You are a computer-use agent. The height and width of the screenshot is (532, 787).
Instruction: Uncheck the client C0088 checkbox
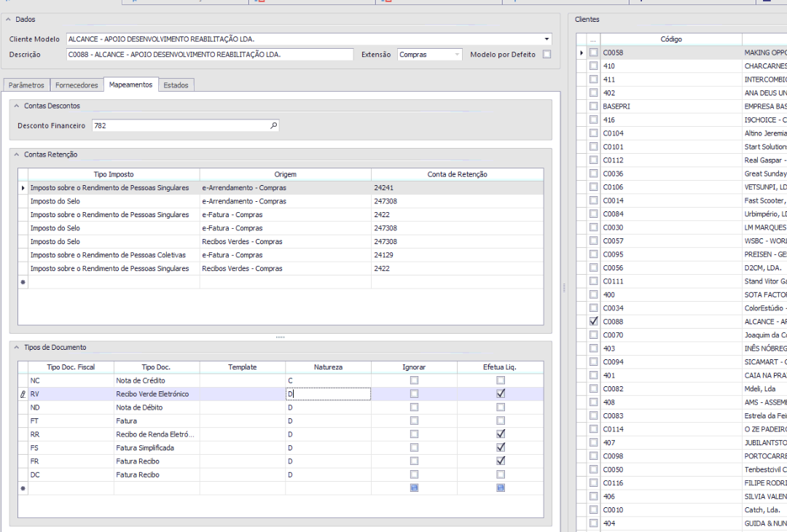coord(594,321)
